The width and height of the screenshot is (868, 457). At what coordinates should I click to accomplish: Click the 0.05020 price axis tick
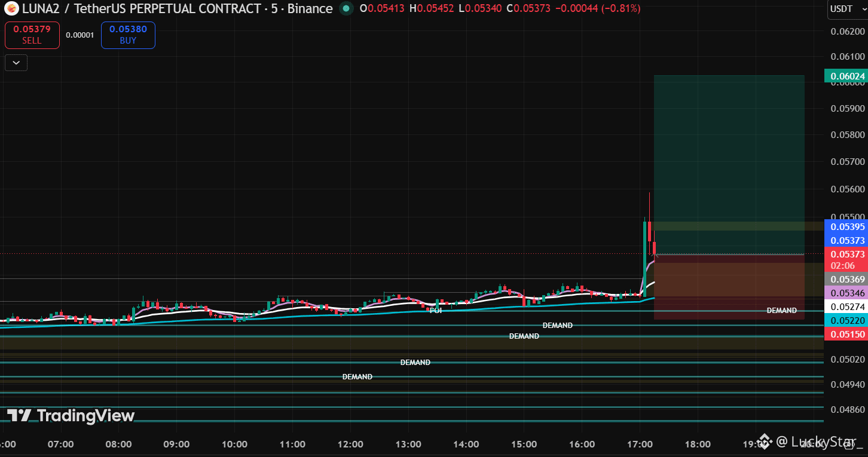point(848,359)
